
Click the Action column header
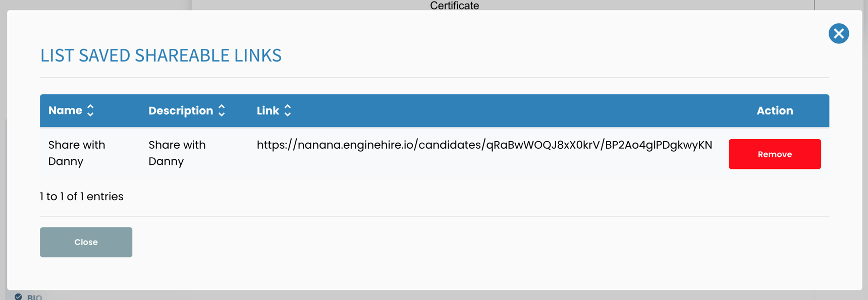tap(775, 110)
